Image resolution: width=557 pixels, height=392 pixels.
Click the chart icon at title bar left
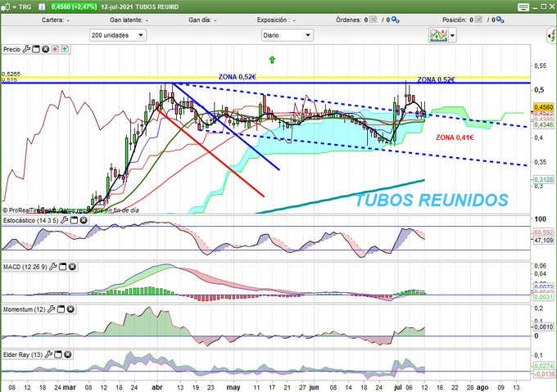pyautogui.click(x=6, y=7)
